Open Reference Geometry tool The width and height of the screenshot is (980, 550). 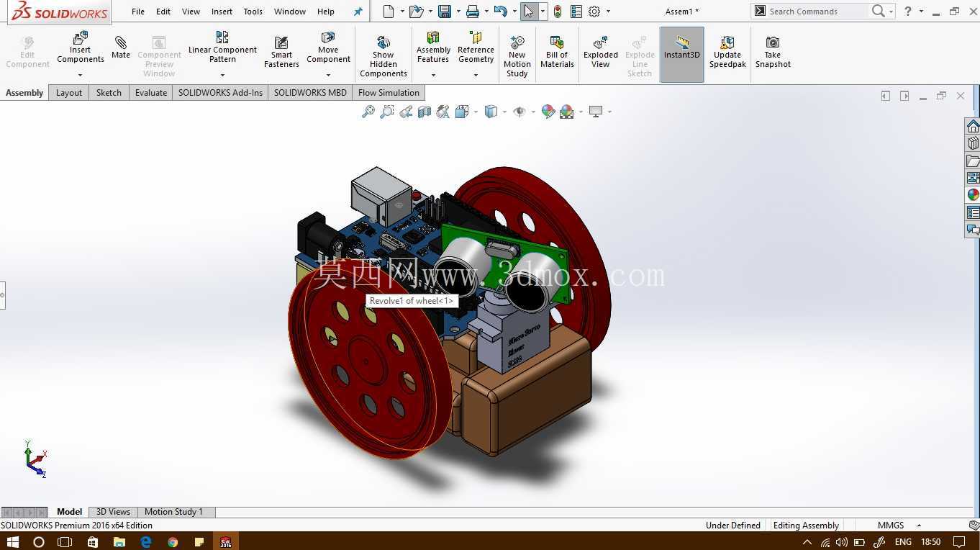coord(476,48)
